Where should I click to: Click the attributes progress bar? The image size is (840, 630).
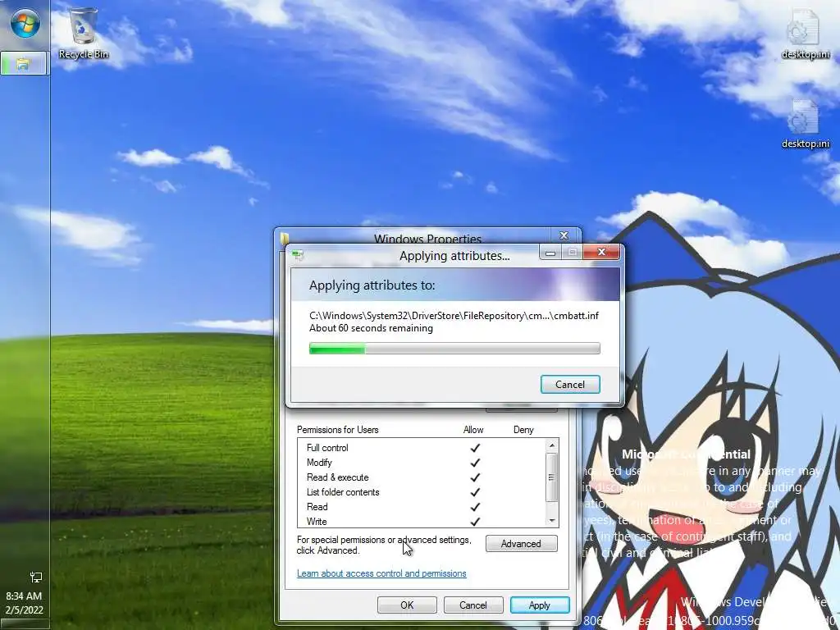point(454,349)
